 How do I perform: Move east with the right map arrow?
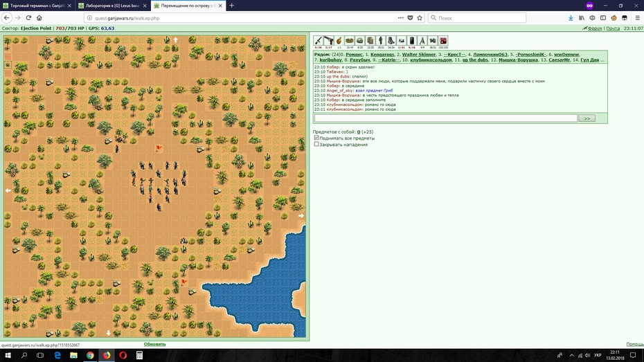click(x=301, y=215)
